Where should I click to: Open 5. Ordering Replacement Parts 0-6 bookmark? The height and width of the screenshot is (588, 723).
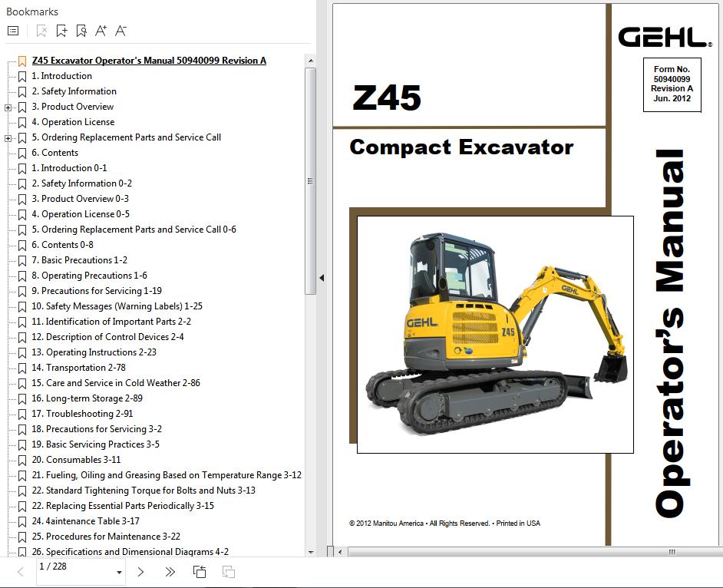coord(134,230)
